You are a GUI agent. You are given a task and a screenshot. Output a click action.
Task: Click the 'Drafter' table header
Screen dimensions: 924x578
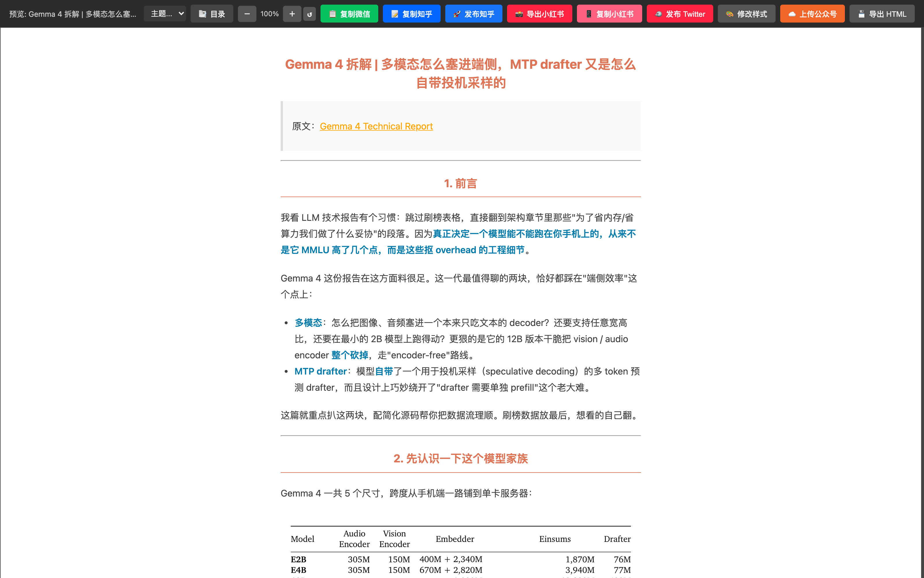pos(617,539)
